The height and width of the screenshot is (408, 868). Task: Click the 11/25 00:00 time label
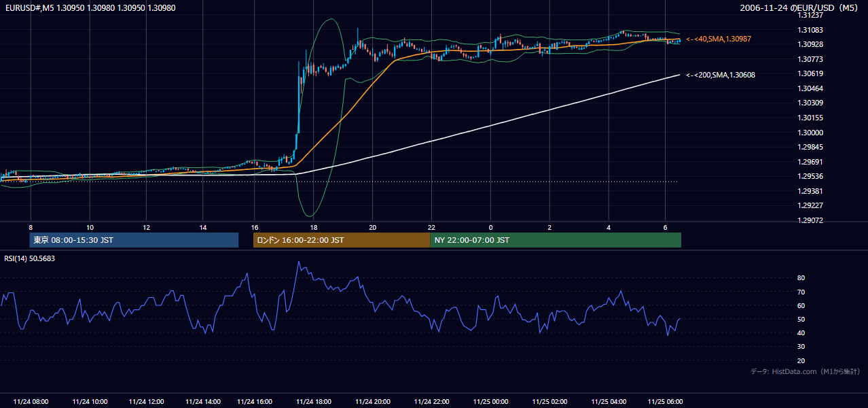click(x=490, y=402)
